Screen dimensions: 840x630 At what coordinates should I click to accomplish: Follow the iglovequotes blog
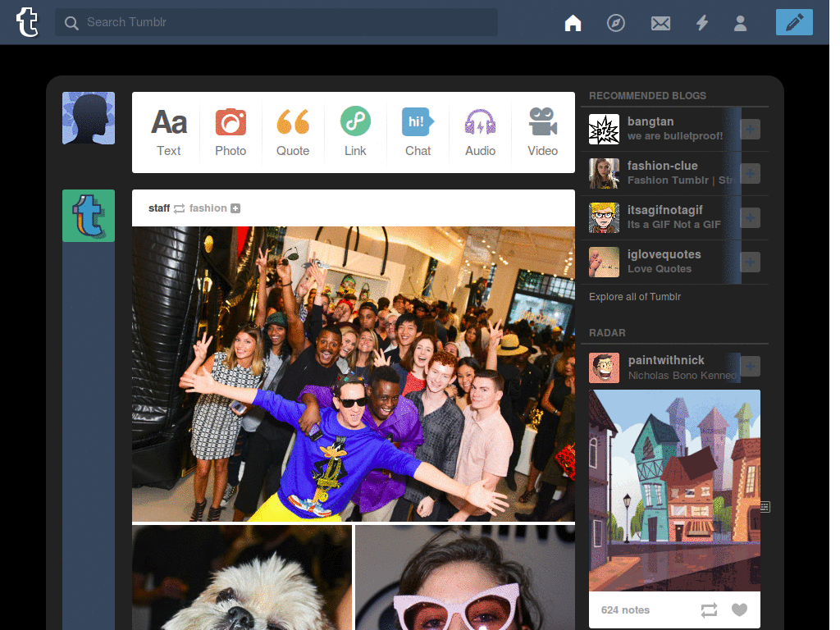pyautogui.click(x=750, y=262)
